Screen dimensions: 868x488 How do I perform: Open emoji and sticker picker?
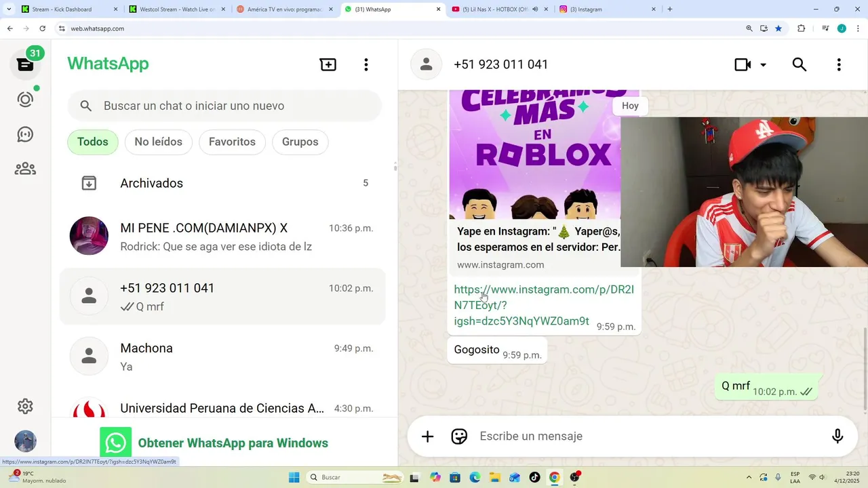tap(459, 436)
